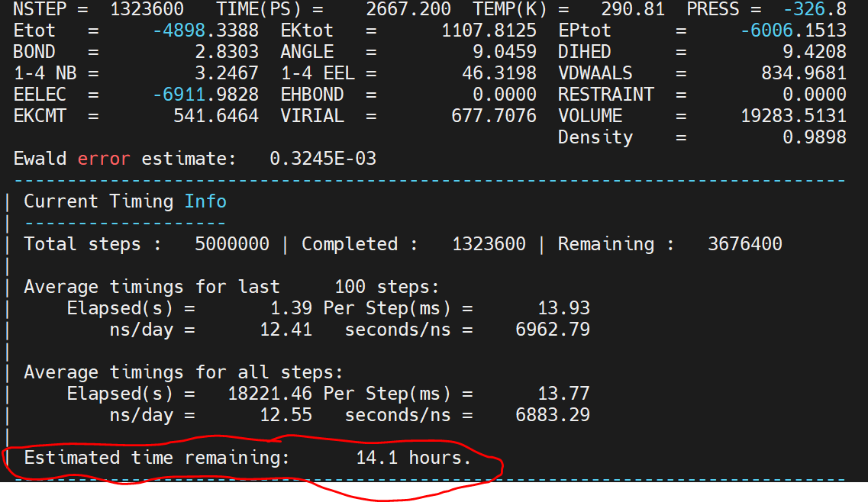The image size is (868, 502).
Task: Click the NSTEP value 1323600 in header
Action: pyautogui.click(x=147, y=9)
